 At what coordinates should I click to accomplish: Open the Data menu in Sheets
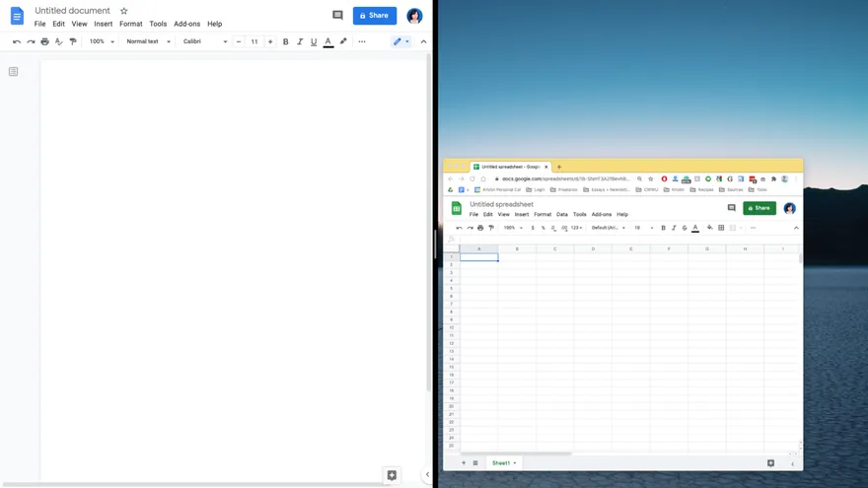561,214
